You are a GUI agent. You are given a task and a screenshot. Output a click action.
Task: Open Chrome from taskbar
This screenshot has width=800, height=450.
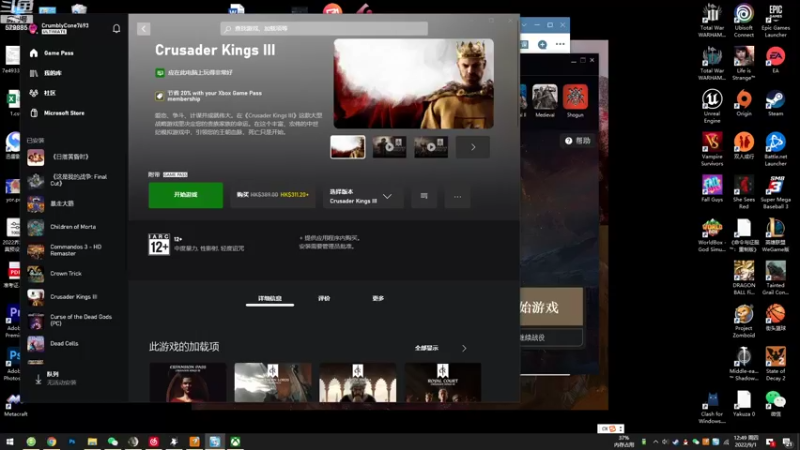[x=51, y=442]
